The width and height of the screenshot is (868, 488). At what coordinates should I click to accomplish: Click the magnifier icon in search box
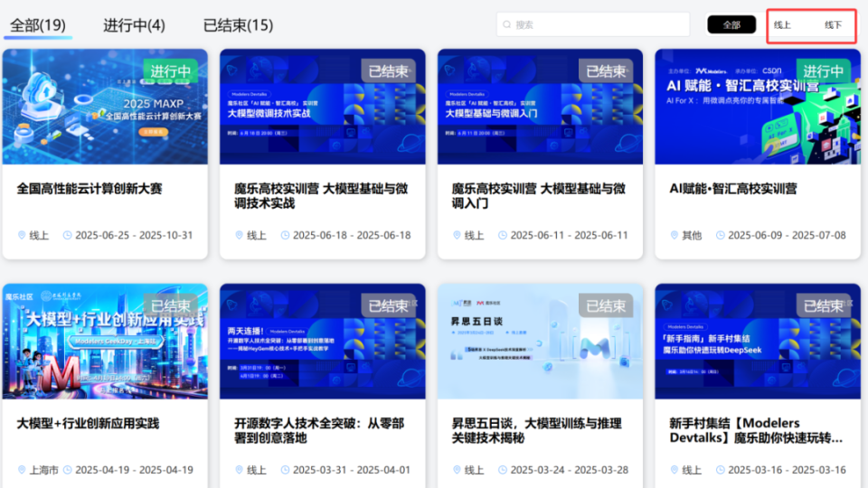pyautogui.click(x=506, y=24)
